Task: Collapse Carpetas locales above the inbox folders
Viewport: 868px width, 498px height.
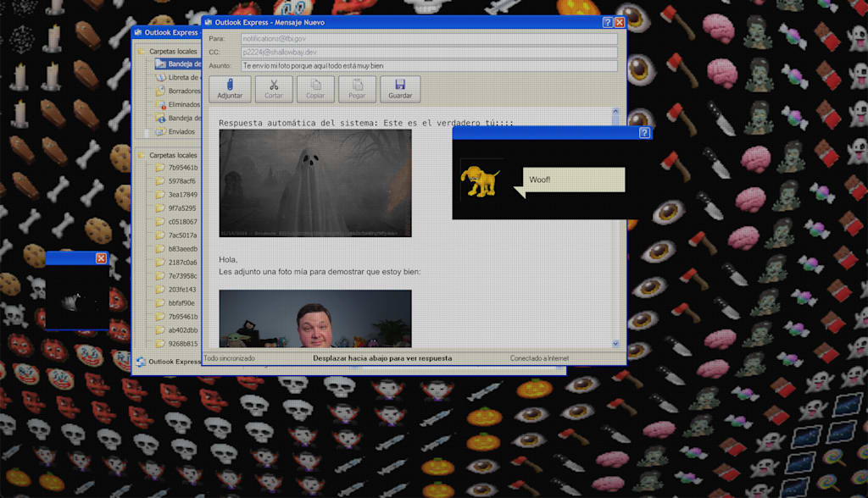Action: pos(168,51)
